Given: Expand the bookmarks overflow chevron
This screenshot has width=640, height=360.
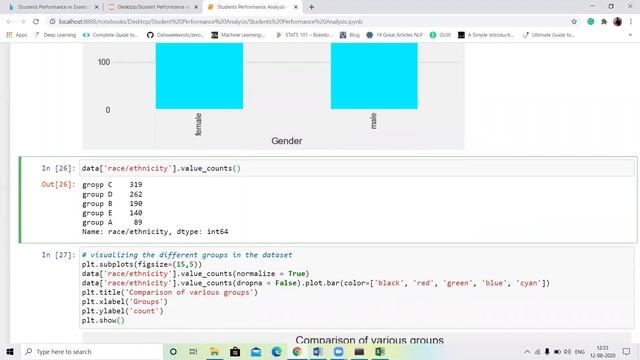Looking at the screenshot, I should tap(630, 35).
